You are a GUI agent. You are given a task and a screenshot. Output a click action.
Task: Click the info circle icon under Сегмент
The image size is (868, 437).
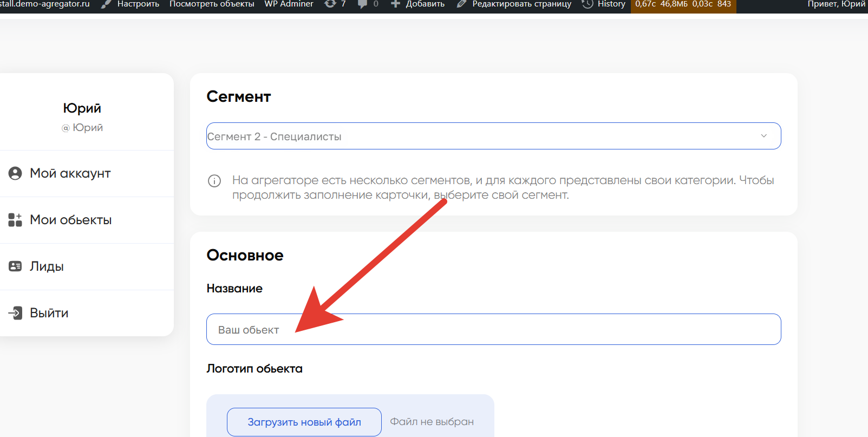(214, 181)
